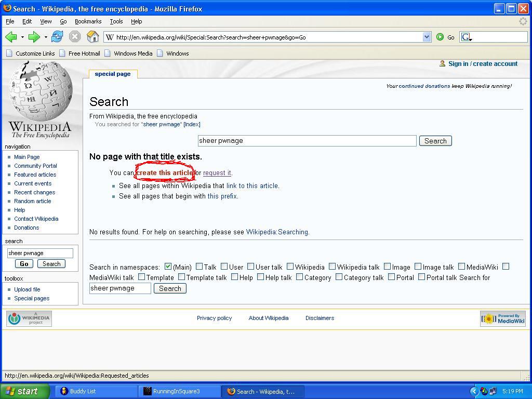The image size is (532, 399).
Task: Open the Free Hotmail bookmark
Action: (x=80, y=54)
